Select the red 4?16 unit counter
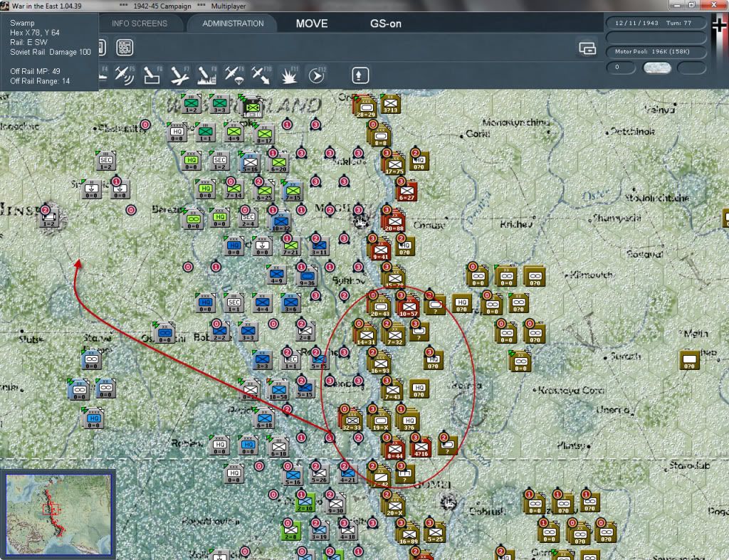Viewport: 729px width, 560px height. [421, 448]
